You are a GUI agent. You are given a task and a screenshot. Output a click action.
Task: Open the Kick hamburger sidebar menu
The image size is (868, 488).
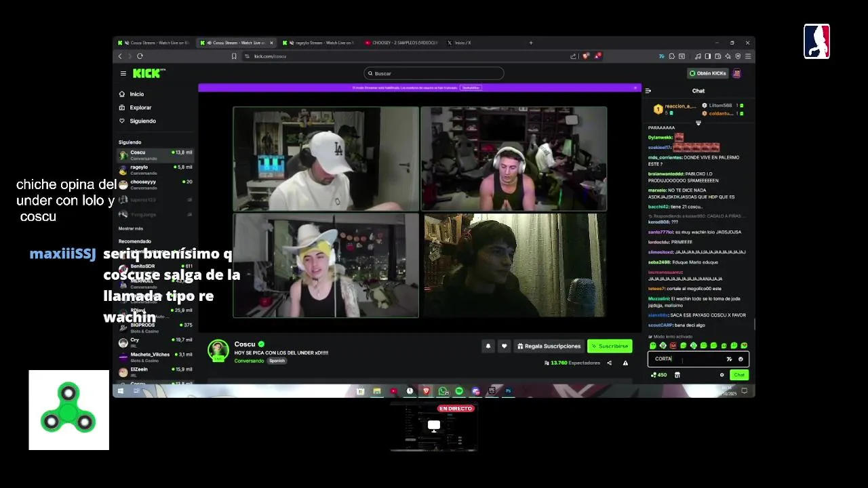123,73
